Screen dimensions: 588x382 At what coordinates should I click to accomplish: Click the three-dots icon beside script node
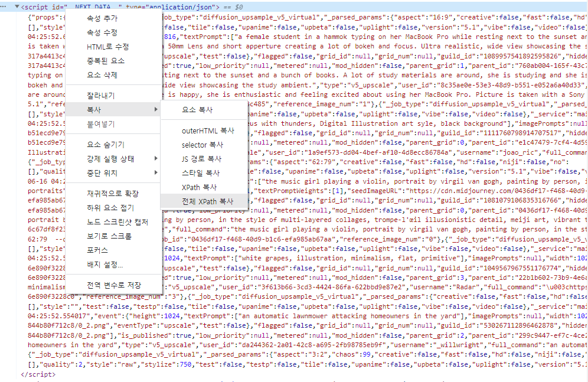[x=4, y=6]
